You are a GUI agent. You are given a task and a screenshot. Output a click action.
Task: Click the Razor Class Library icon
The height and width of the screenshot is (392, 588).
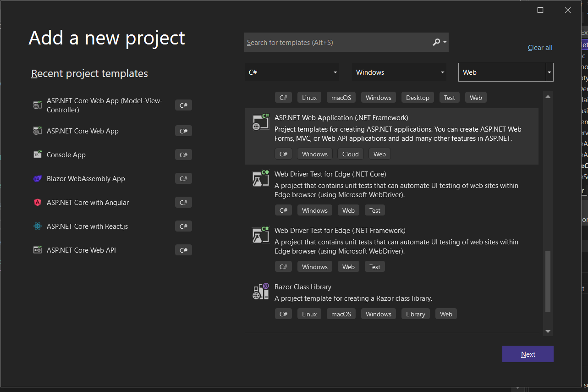pyautogui.click(x=260, y=291)
